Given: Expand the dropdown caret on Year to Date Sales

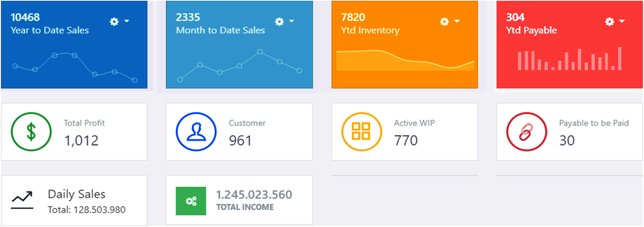Looking at the screenshot, I should coord(127,21).
